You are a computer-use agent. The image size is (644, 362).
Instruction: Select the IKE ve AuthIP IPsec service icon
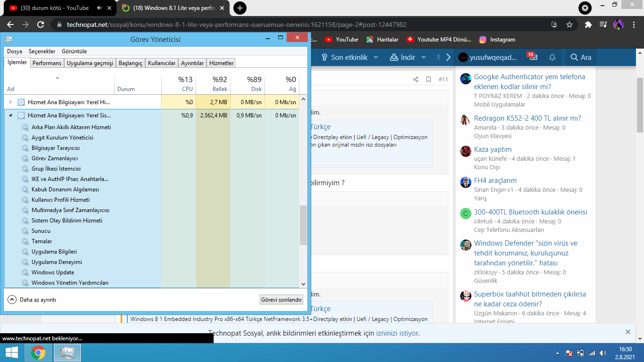pos(25,179)
